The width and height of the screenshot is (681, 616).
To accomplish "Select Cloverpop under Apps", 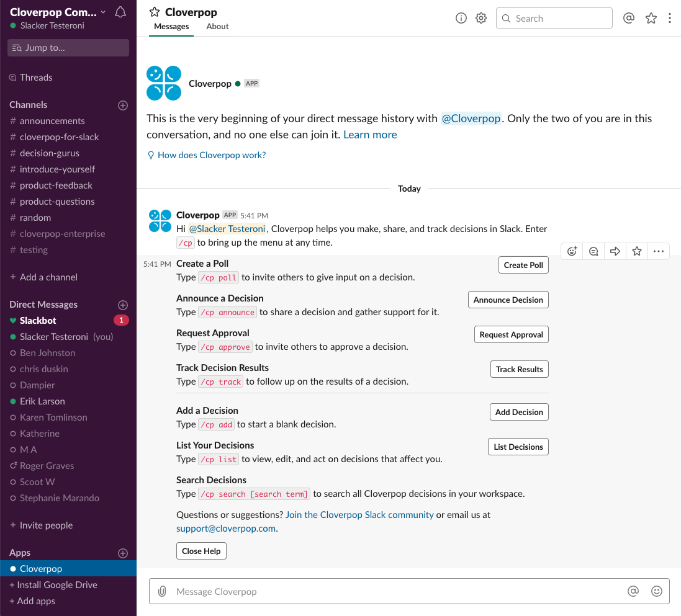I will tap(68, 569).
